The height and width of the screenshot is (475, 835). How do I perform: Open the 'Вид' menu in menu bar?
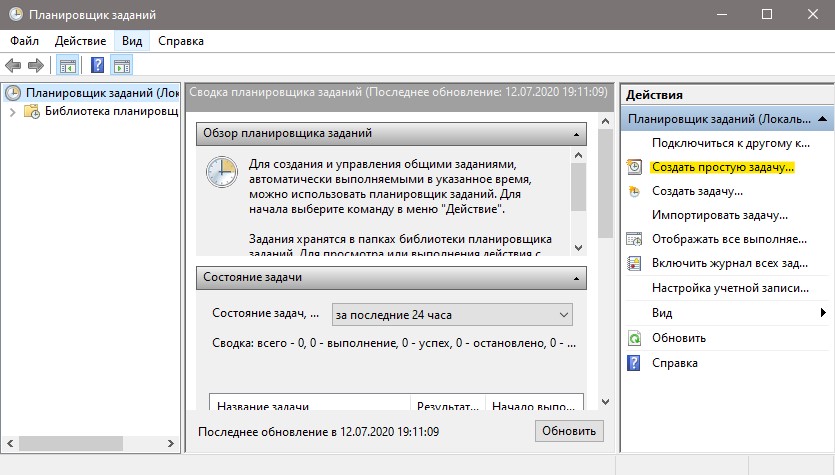click(132, 41)
